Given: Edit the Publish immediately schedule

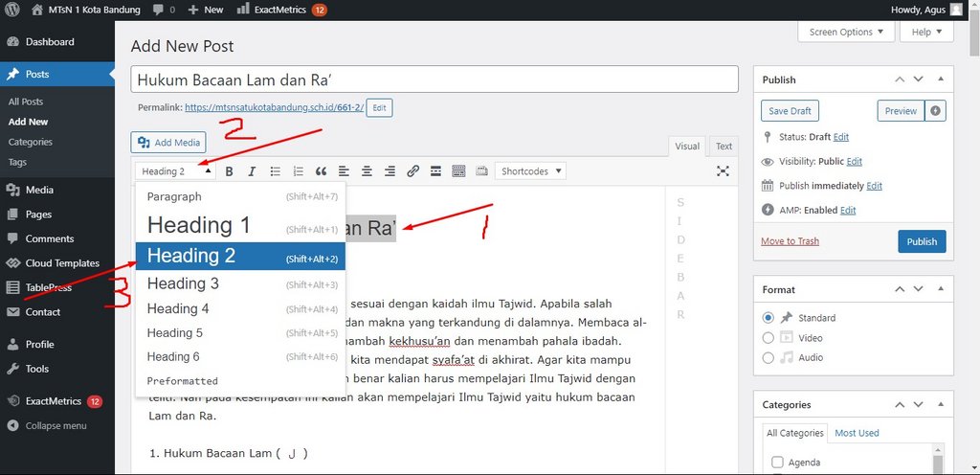Looking at the screenshot, I should 875,186.
